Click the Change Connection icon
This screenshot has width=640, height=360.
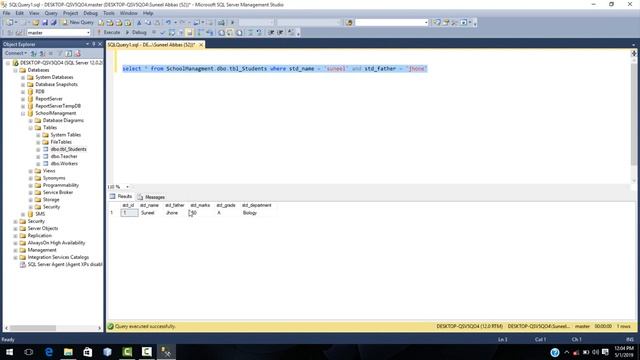(19, 32)
